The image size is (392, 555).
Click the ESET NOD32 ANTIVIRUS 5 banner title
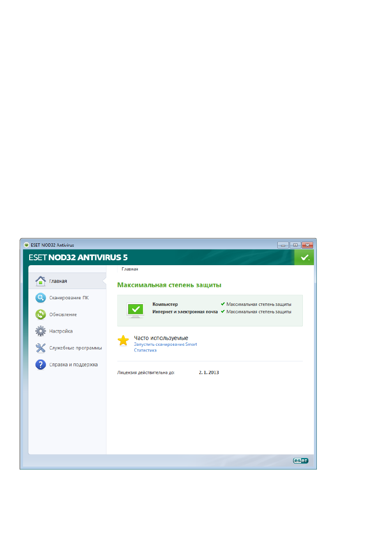point(78,257)
